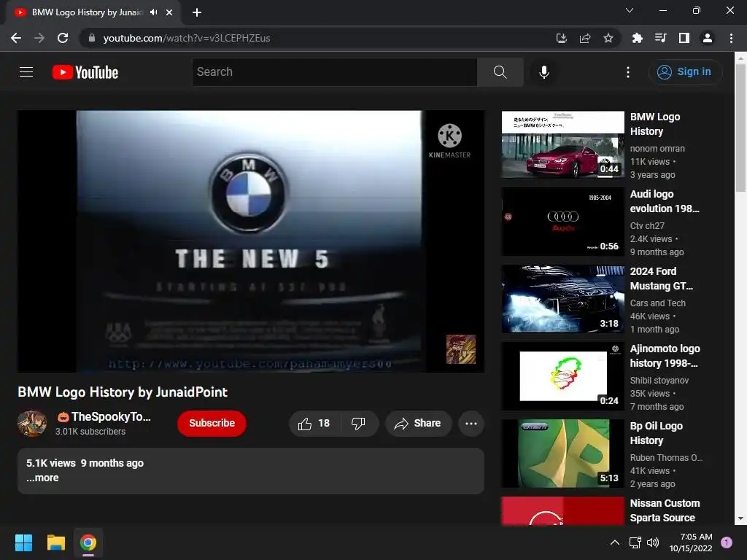Open tab search chevron dropdown
747x560 pixels.
(x=630, y=10)
